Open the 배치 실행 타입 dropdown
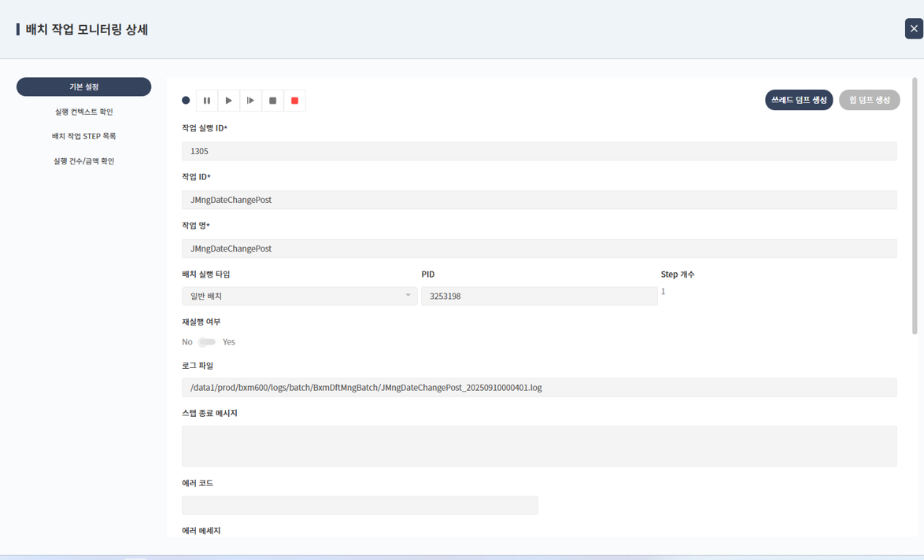This screenshot has height=560, width=924. (299, 296)
